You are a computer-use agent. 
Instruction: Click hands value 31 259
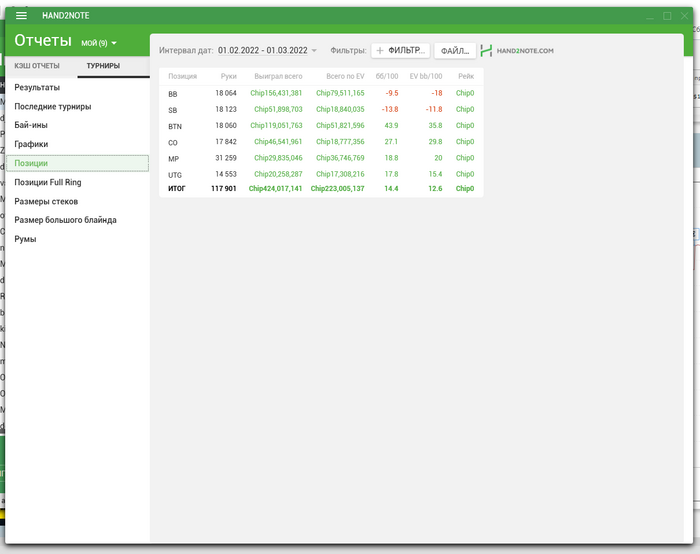226,158
